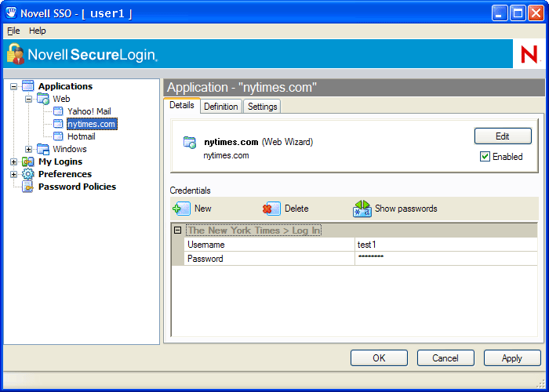Select My Logins in the tree
Image resolution: width=549 pixels, height=392 pixels.
(x=60, y=162)
